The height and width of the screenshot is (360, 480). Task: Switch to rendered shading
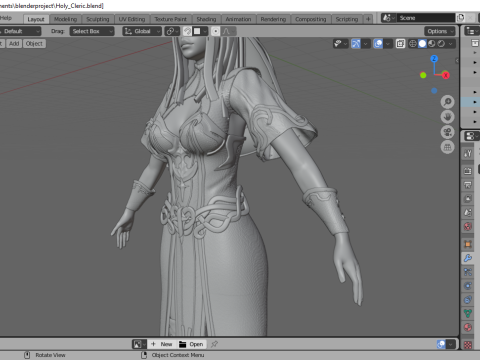[441, 44]
